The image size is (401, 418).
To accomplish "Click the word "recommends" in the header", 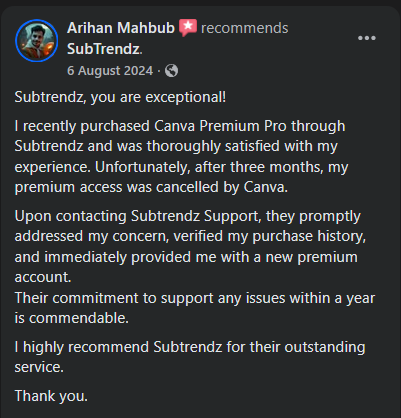I will pos(245,28).
